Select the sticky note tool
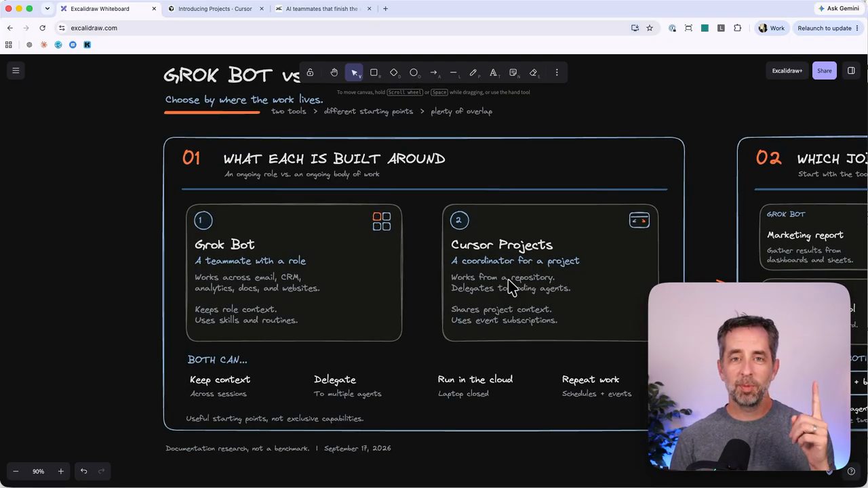 (513, 73)
